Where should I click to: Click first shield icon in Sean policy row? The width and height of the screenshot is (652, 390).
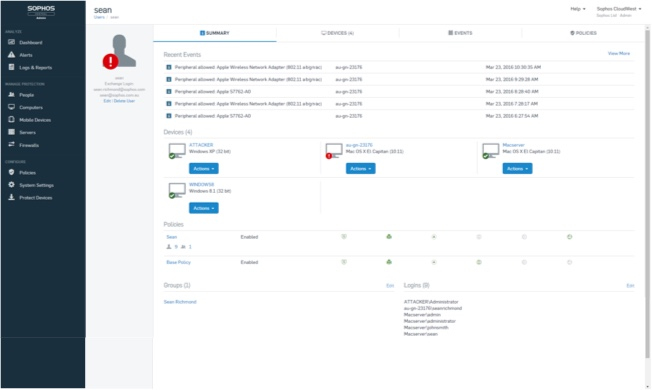[x=344, y=237]
